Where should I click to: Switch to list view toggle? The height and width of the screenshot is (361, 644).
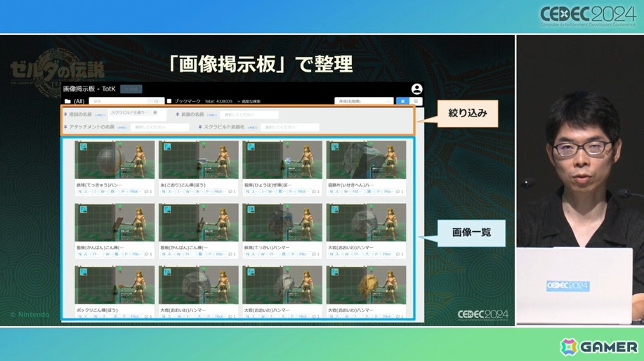(x=416, y=101)
